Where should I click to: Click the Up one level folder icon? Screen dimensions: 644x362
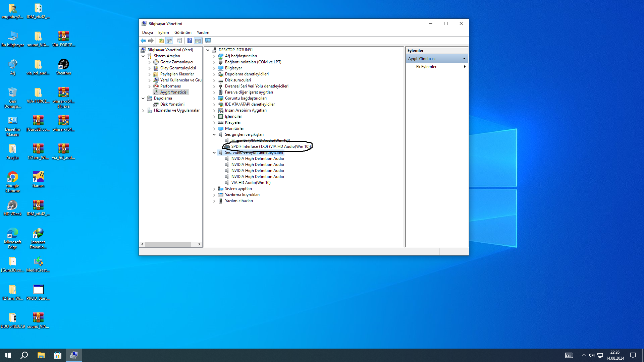pos(161,41)
